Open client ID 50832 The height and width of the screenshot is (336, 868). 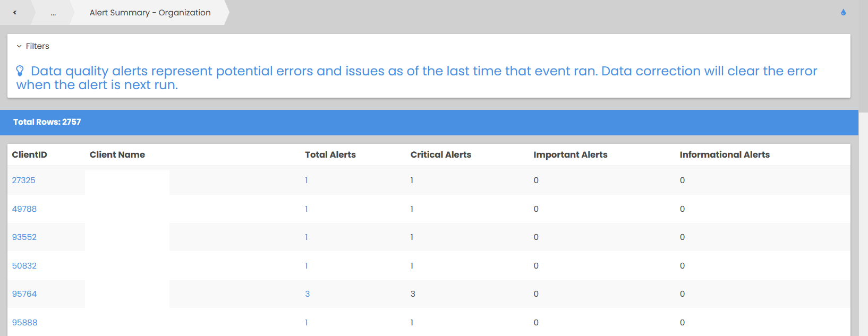tap(24, 266)
